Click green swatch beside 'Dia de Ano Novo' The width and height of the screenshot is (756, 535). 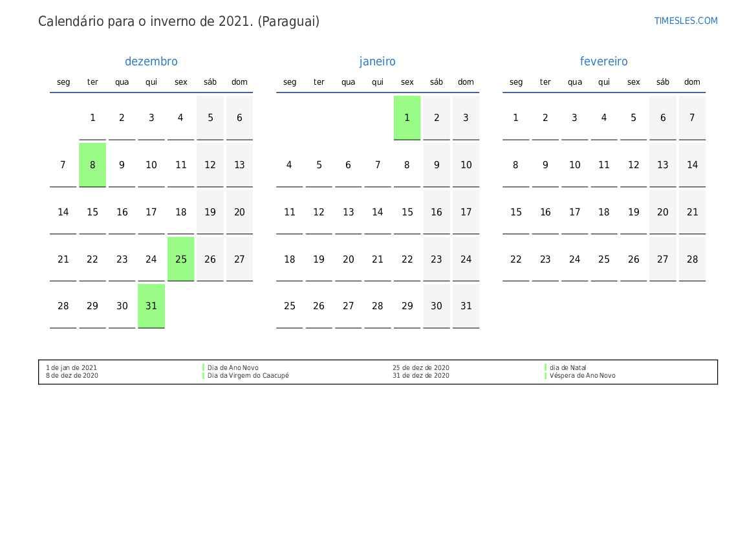click(203, 367)
